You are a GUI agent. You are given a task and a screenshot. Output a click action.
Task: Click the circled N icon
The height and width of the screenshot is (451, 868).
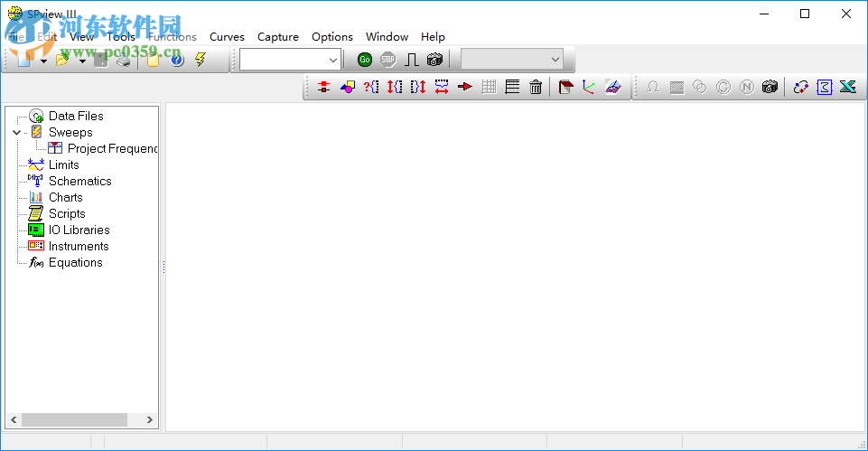pos(747,87)
